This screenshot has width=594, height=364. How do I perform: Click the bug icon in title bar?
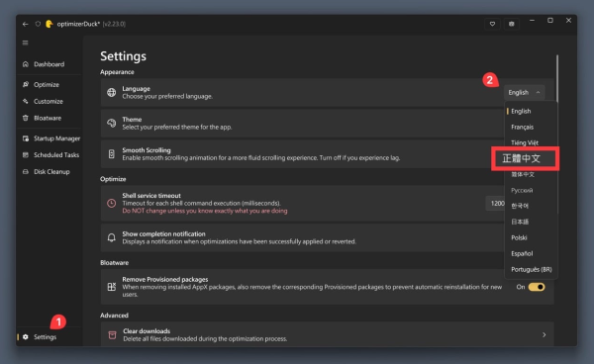[512, 24]
